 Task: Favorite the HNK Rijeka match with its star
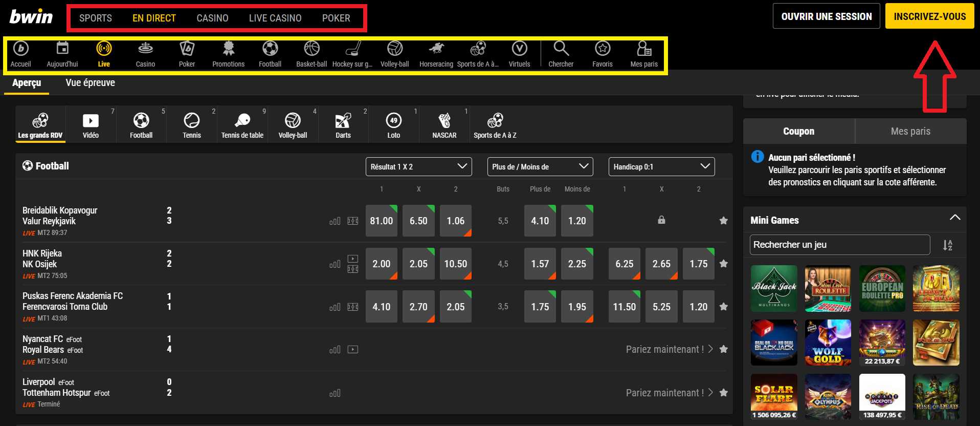[x=723, y=264]
